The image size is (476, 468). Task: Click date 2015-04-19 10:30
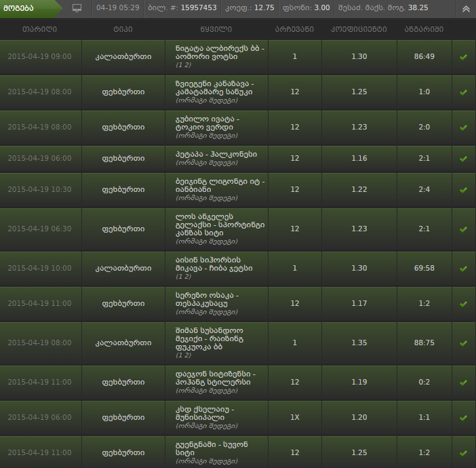(40, 189)
